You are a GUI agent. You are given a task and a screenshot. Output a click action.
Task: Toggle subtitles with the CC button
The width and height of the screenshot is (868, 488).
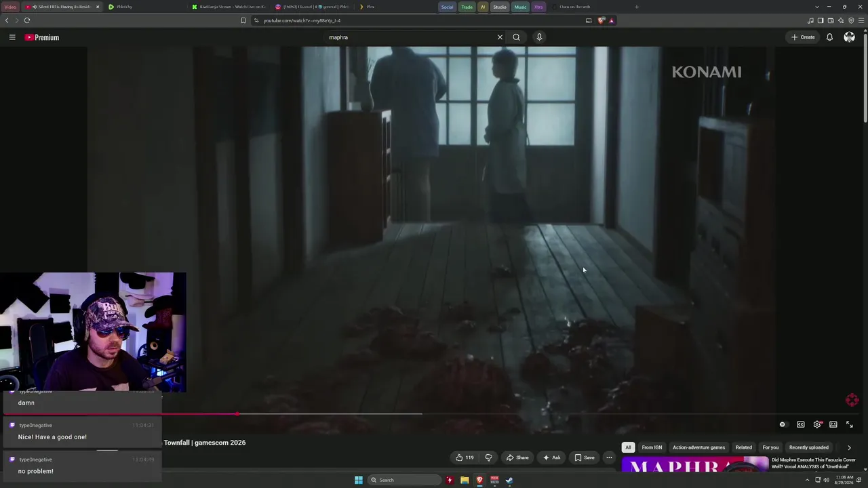(801, 424)
